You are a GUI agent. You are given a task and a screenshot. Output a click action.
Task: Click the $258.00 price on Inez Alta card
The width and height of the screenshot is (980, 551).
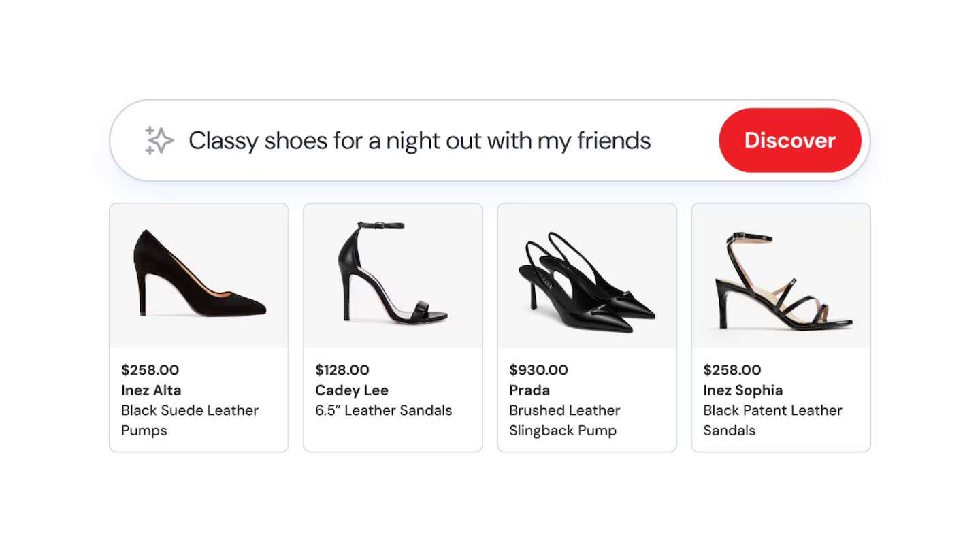pyautogui.click(x=150, y=370)
